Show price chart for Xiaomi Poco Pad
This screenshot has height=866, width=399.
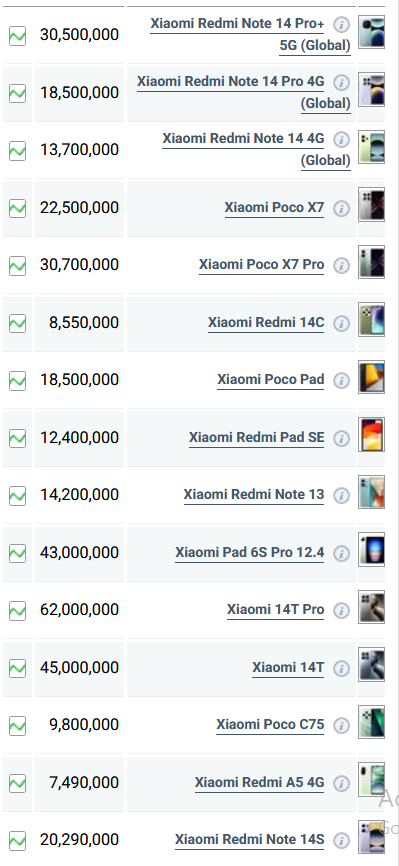pyautogui.click(x=18, y=381)
